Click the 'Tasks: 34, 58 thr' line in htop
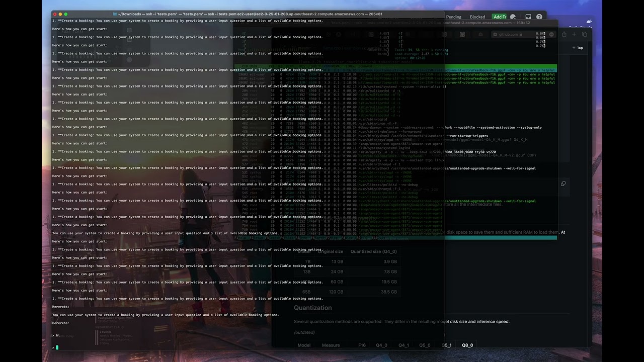644x362 pixels. coord(422,50)
